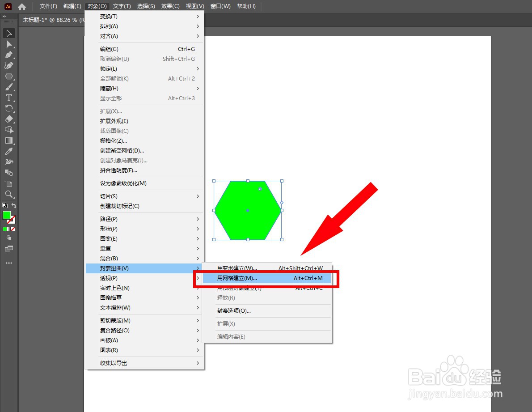The height and width of the screenshot is (412, 532).
Task: Click 用网格建立(M)... submenu item
Action: [267, 278]
